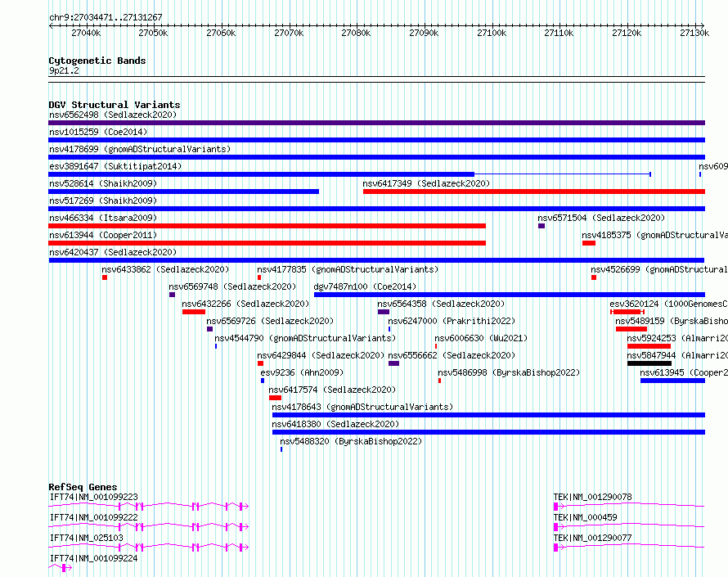This screenshot has height=577, width=728.
Task: Select the purple nsv6562498 variant bar
Action: (376, 123)
